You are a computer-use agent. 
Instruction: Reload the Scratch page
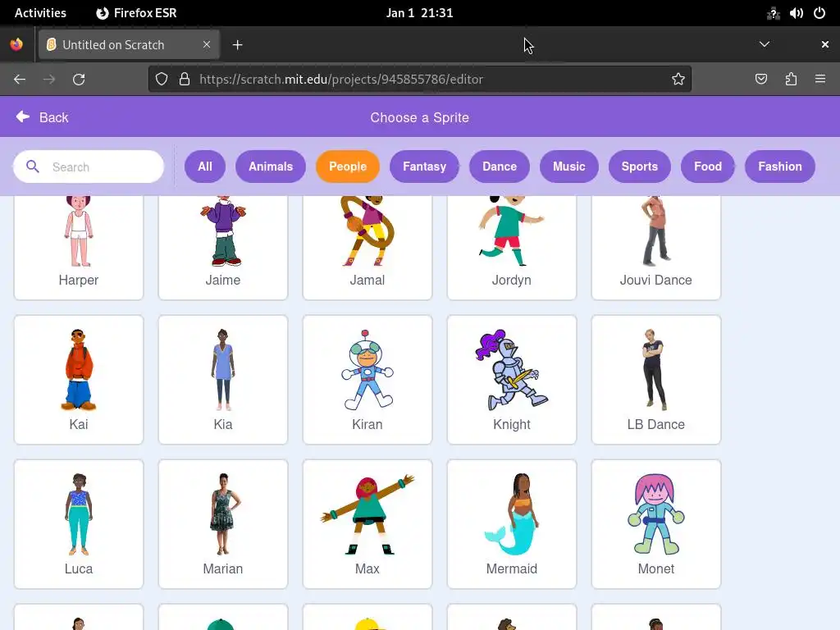pos(79,80)
